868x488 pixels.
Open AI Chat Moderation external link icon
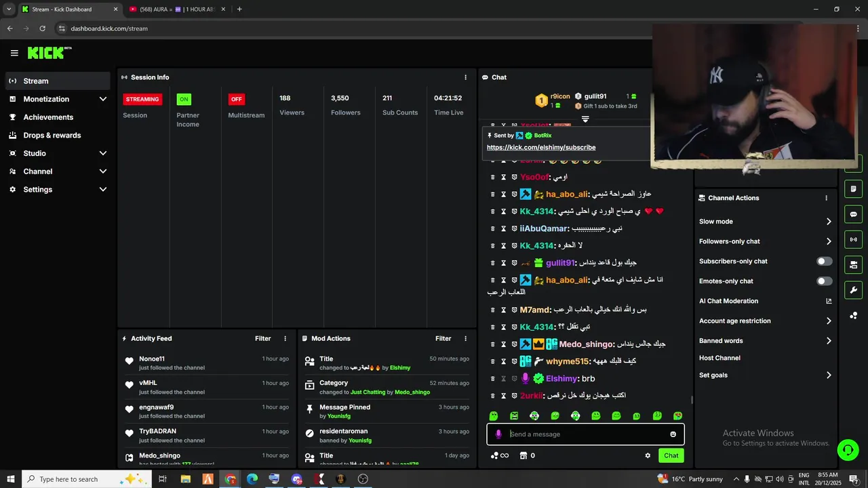point(829,301)
